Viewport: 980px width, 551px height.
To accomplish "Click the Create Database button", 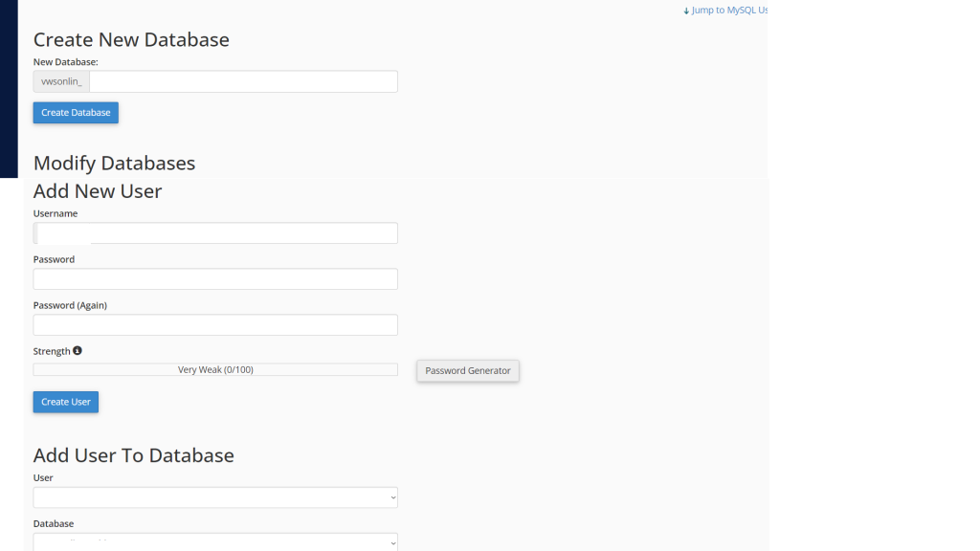I will click(76, 113).
